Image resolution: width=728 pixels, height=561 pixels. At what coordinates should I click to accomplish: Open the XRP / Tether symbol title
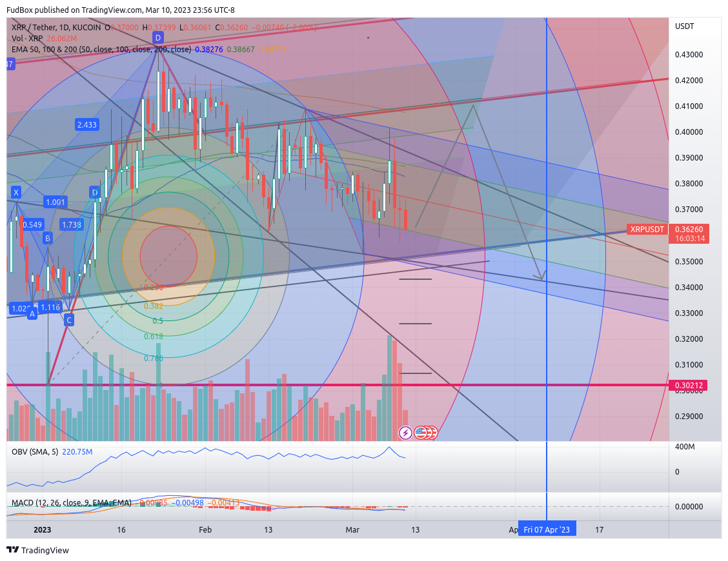[56, 27]
